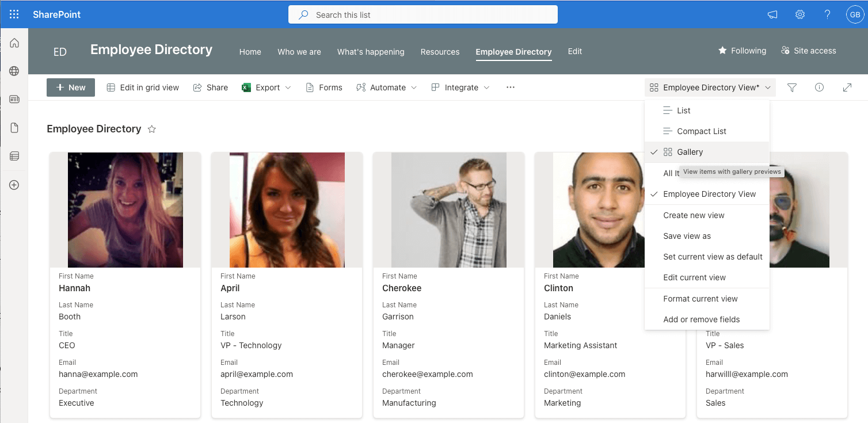
Task: Expand the list to full screen
Action: (x=847, y=87)
